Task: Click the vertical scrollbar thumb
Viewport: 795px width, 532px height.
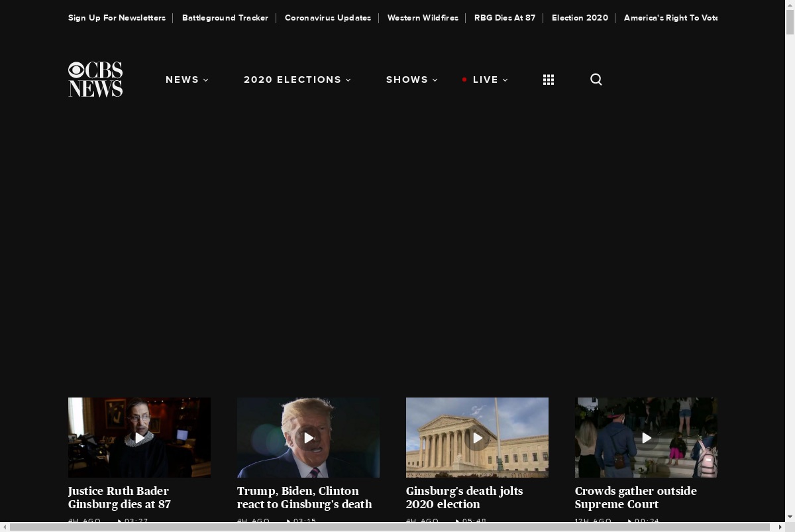Action: (x=790, y=21)
